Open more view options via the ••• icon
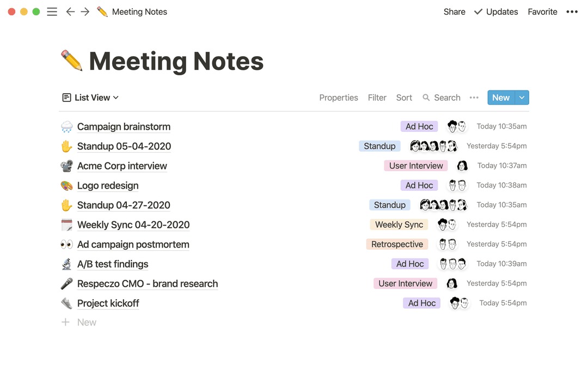 pos(474,97)
